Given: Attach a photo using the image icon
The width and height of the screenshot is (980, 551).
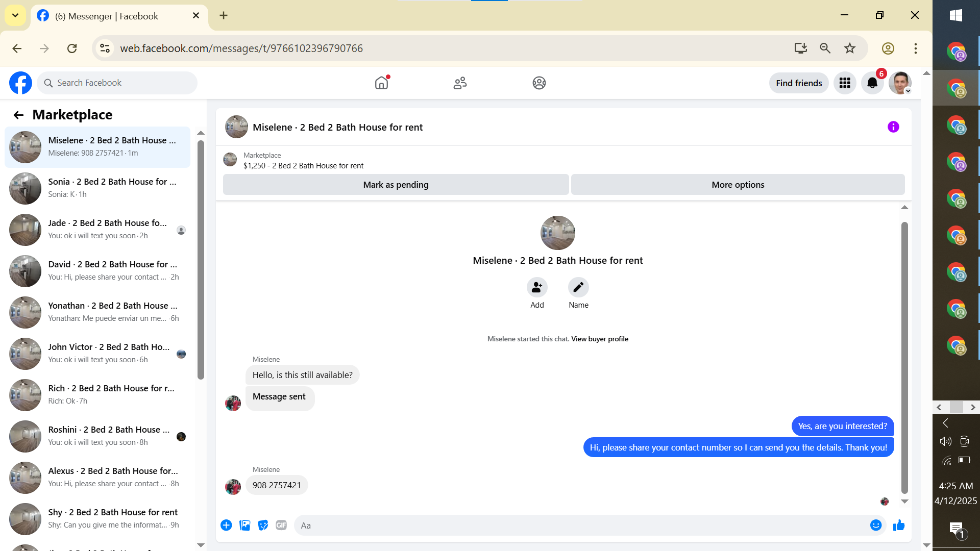Looking at the screenshot, I should tap(245, 525).
